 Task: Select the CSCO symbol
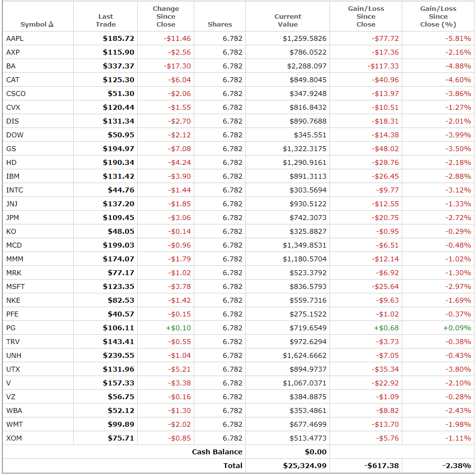16,94
